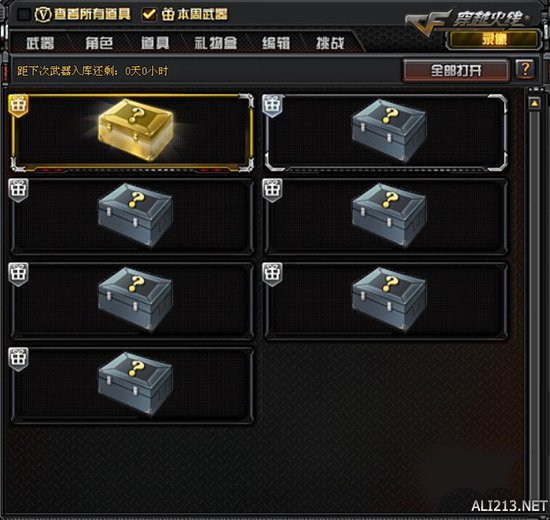The image size is (550, 520).
Task: Click the 录像 button
Action: (x=494, y=39)
